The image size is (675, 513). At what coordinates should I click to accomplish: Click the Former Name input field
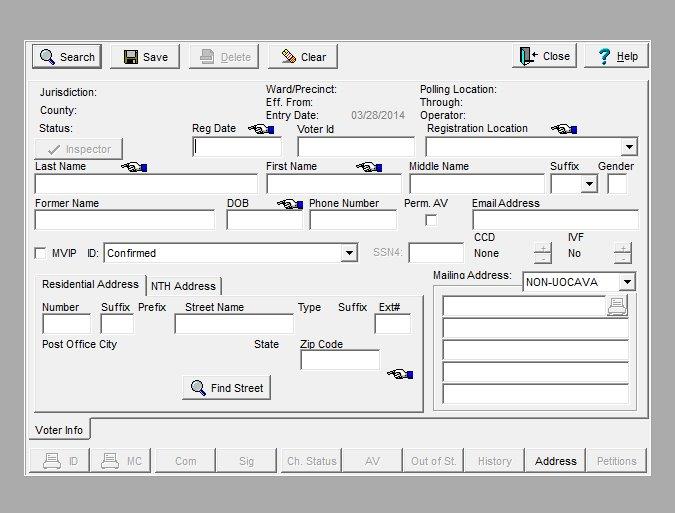tap(125, 220)
